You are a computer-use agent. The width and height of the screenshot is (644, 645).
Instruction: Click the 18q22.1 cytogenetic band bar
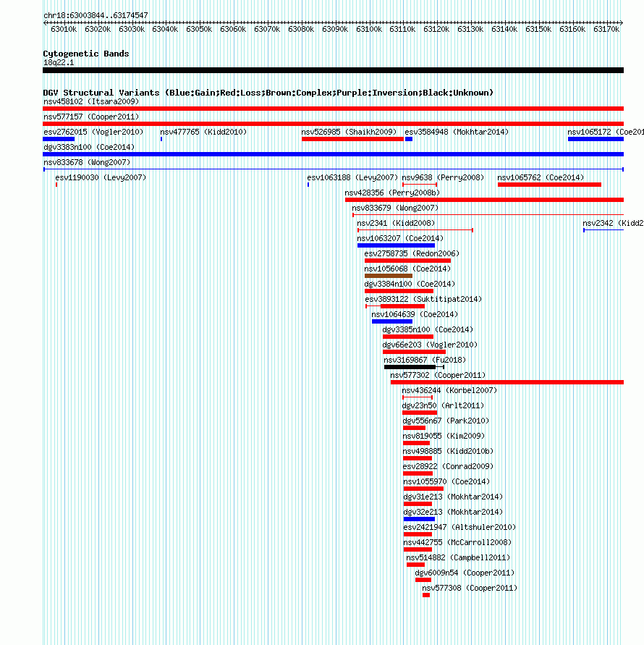click(333, 70)
